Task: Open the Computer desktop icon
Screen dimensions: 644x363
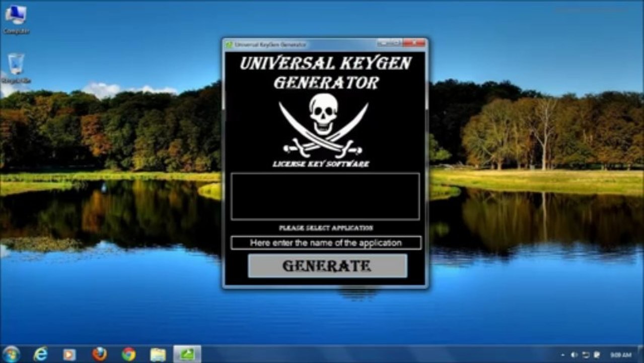Action: pyautogui.click(x=16, y=19)
